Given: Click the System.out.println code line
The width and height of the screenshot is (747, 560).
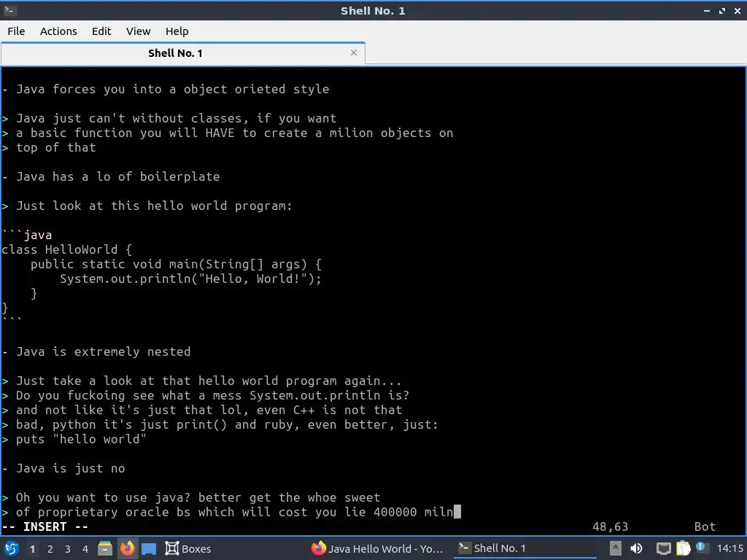Looking at the screenshot, I should [190, 279].
